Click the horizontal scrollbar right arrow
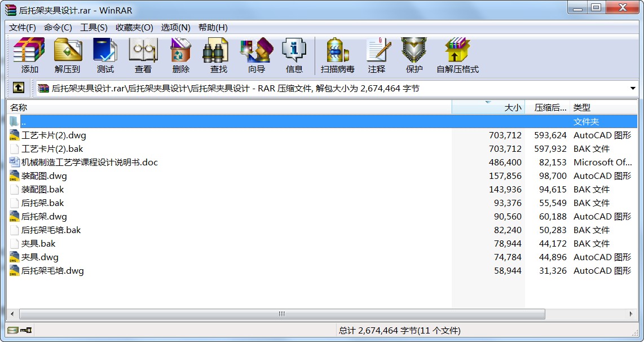This screenshot has width=644, height=342. (x=632, y=314)
